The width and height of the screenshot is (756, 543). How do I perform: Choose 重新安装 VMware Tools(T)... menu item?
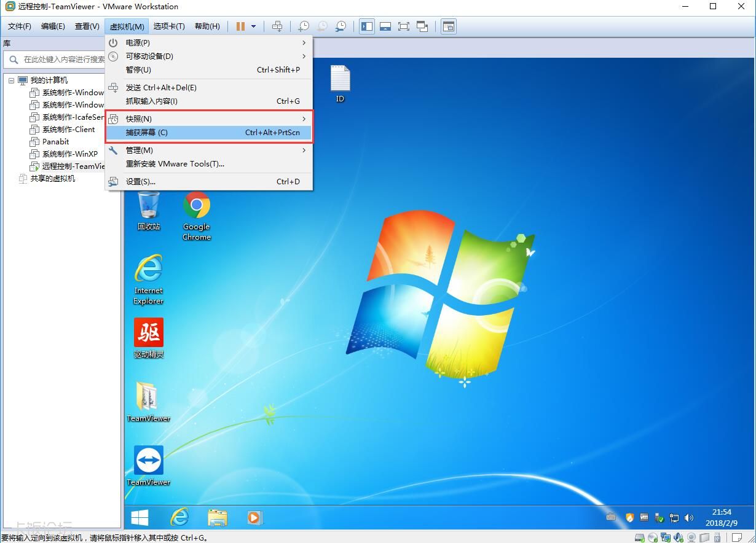[209, 164]
